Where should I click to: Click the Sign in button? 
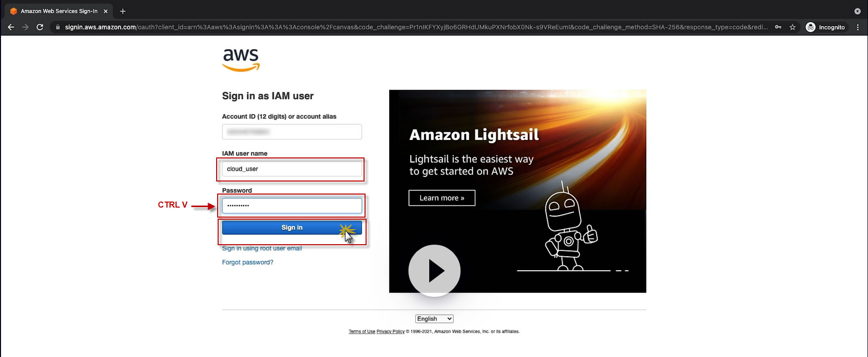(x=292, y=228)
